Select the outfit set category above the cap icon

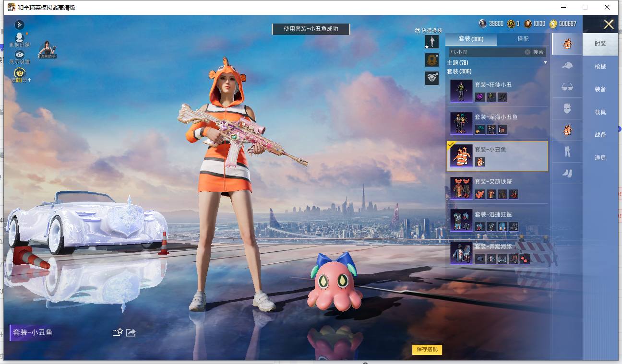[x=567, y=44]
